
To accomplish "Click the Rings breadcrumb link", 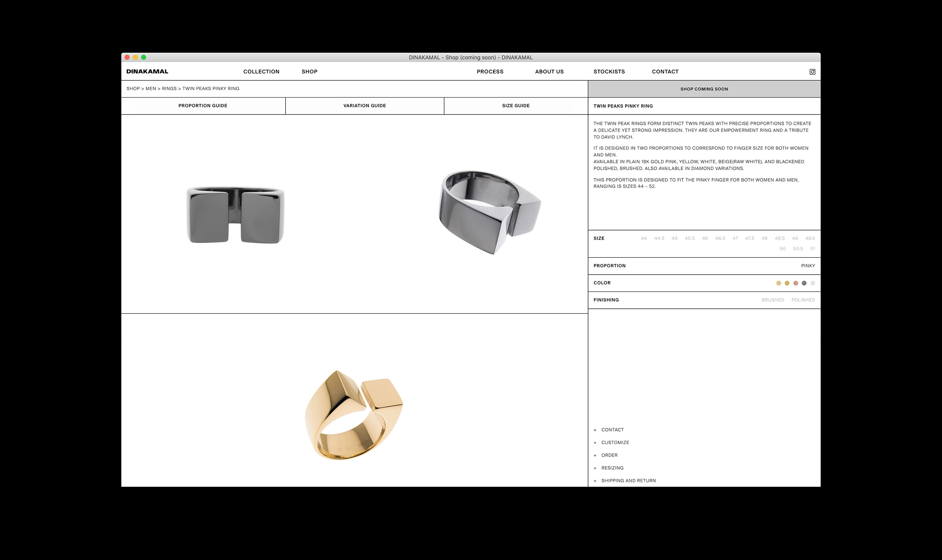I will (169, 88).
